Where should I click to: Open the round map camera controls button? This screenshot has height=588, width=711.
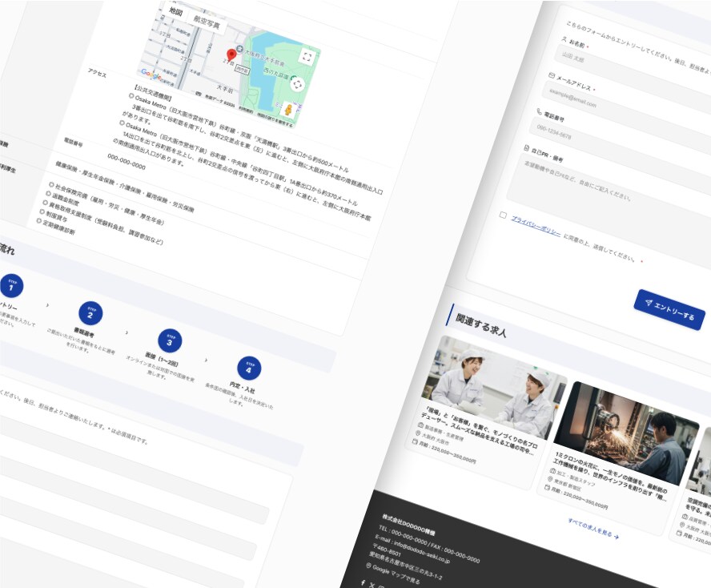(x=298, y=84)
